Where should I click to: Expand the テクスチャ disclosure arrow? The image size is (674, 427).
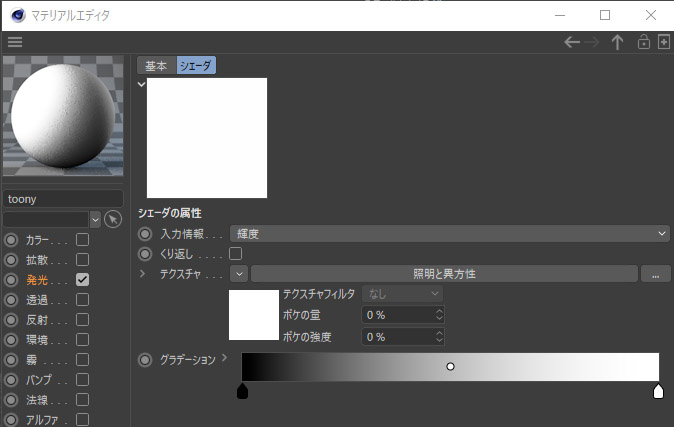click(x=142, y=273)
